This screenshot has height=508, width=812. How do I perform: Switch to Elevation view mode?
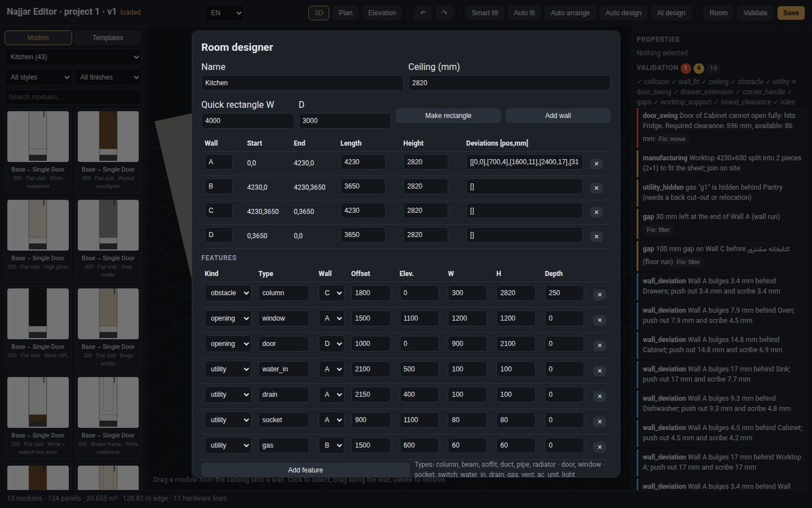click(382, 13)
